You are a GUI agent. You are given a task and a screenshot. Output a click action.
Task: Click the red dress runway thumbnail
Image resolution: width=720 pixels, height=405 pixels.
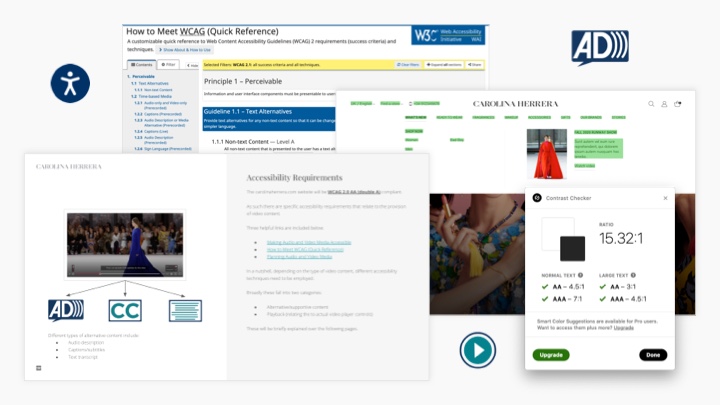point(546,154)
